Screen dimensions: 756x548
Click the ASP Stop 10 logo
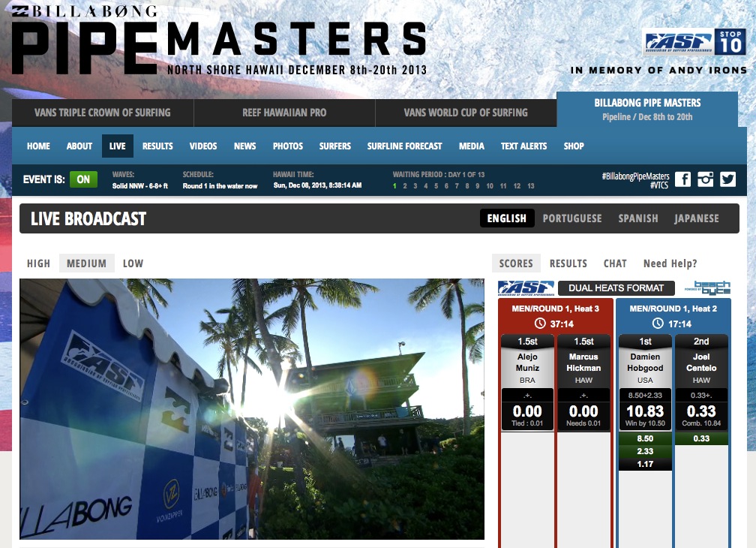click(x=694, y=42)
